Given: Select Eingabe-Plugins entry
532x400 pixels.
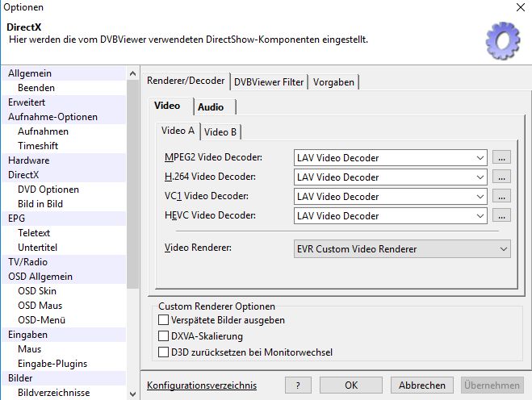Looking at the screenshot, I should 64,364.
